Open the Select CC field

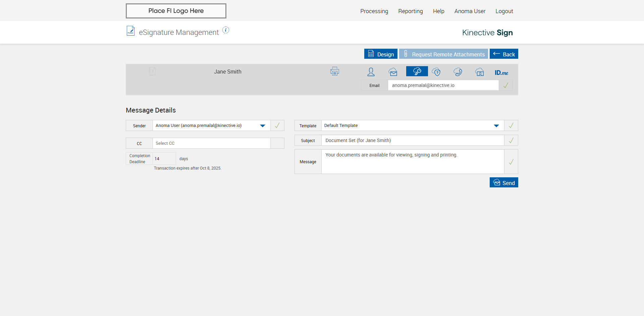(x=212, y=143)
